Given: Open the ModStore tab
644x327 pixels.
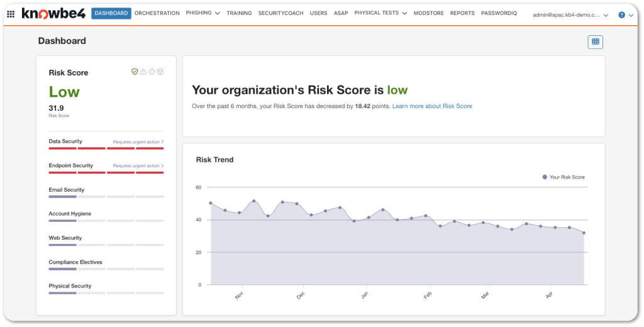Looking at the screenshot, I should [x=428, y=13].
